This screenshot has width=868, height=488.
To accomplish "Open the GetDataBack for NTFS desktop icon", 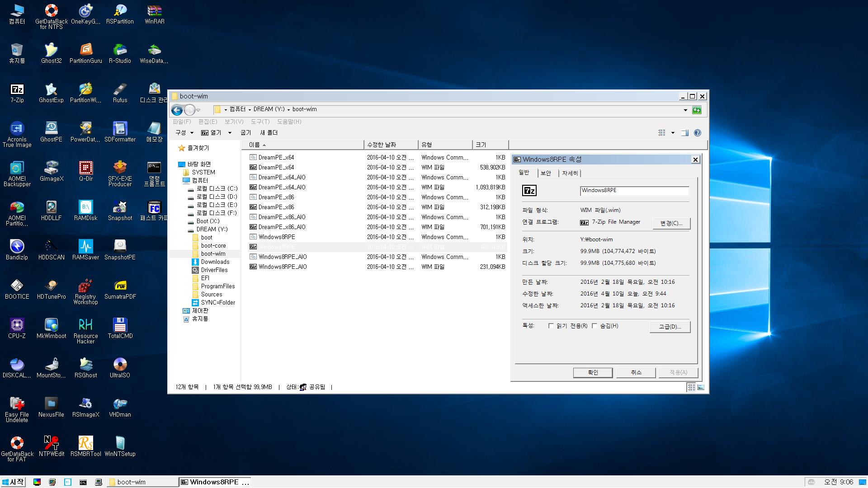I will click(x=52, y=17).
